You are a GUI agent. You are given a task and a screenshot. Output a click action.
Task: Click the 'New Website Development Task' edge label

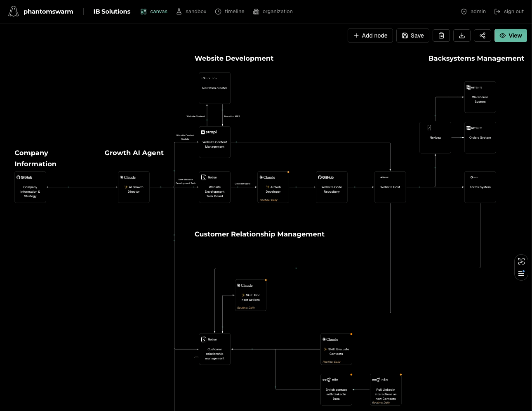[x=186, y=181]
